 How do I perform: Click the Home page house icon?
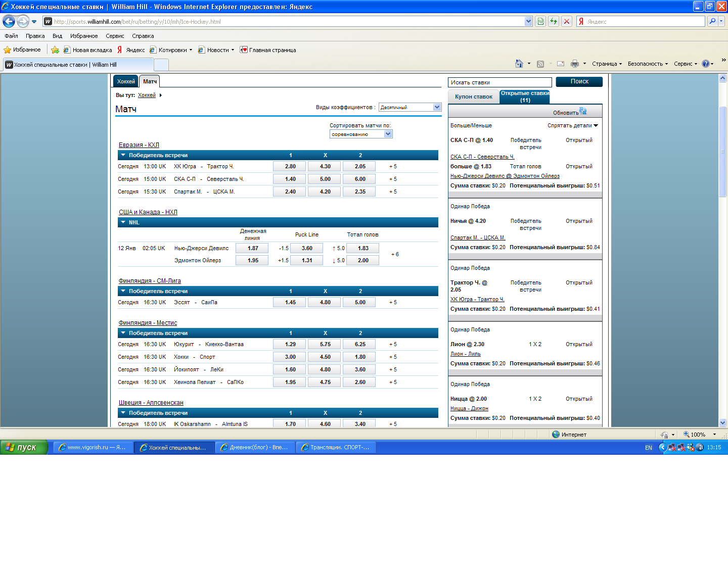[x=519, y=64]
